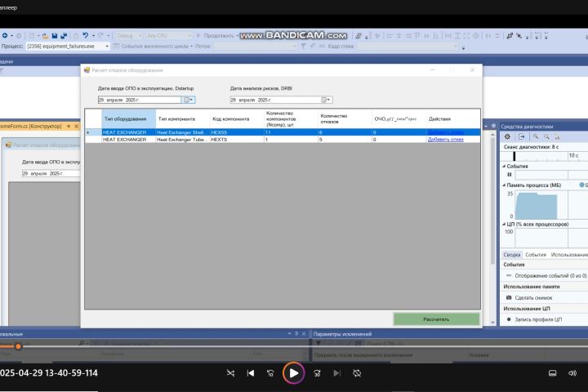Open the Кадр стека dropdown
This screenshot has width=588, height=392.
tap(408, 46)
